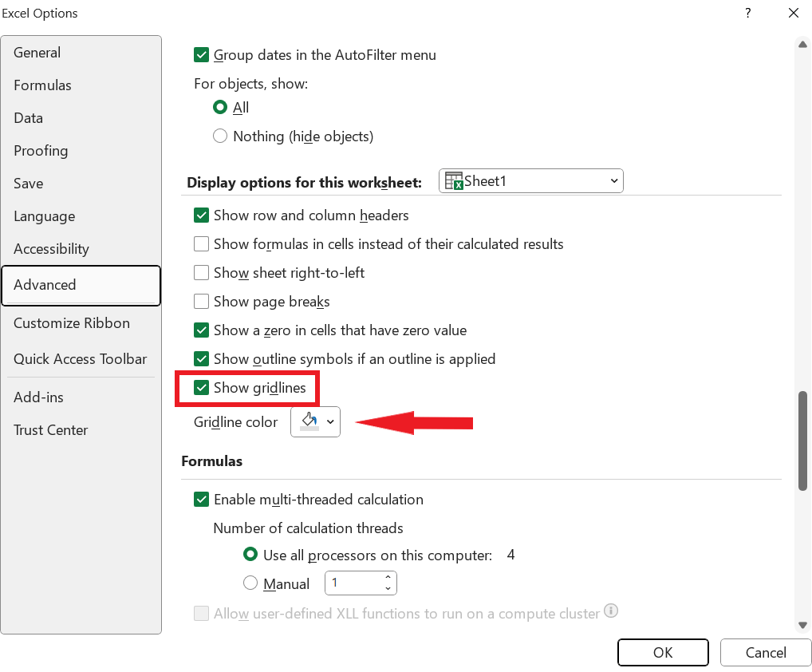The image size is (812, 672).
Task: Click the Help question mark icon
Action: 748,13
